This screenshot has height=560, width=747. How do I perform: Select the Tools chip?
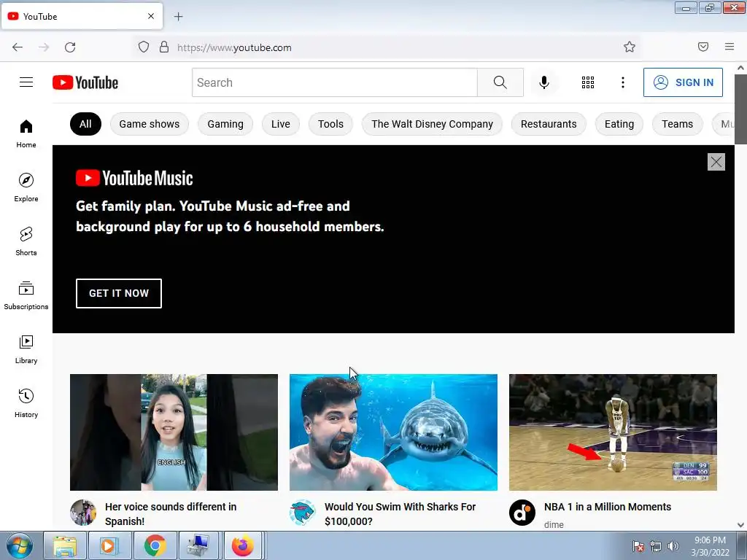pos(330,124)
